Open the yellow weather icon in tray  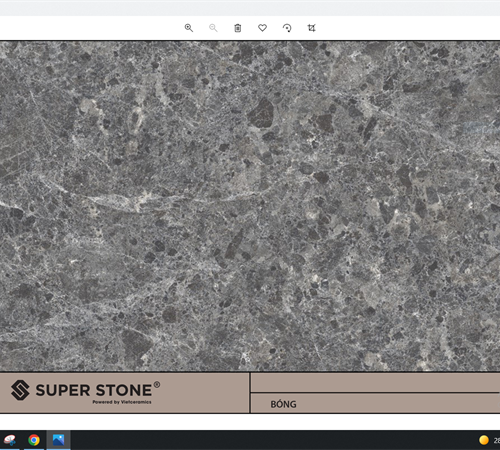click(x=484, y=440)
